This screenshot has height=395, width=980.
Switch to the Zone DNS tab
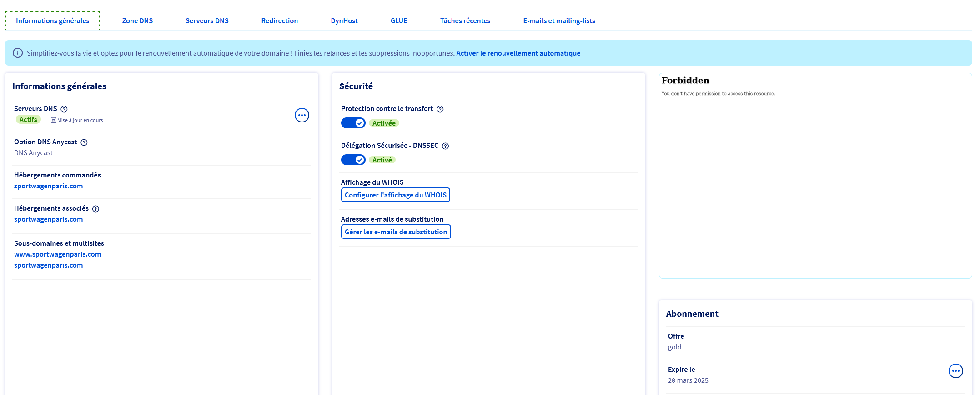[137, 21]
